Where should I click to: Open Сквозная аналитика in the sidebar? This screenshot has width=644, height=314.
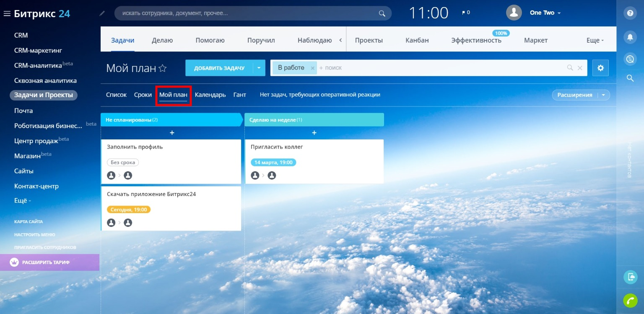[x=45, y=80]
